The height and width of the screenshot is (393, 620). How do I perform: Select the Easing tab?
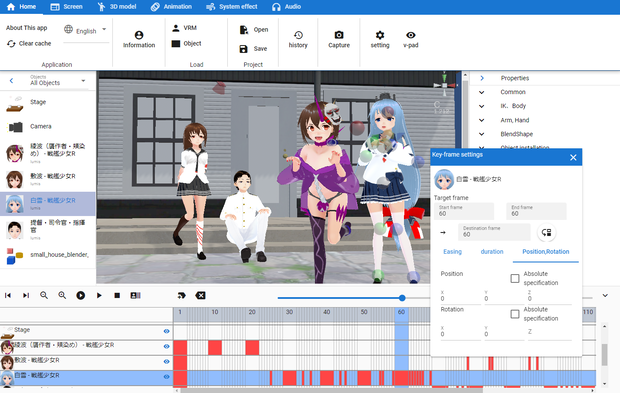click(x=452, y=252)
